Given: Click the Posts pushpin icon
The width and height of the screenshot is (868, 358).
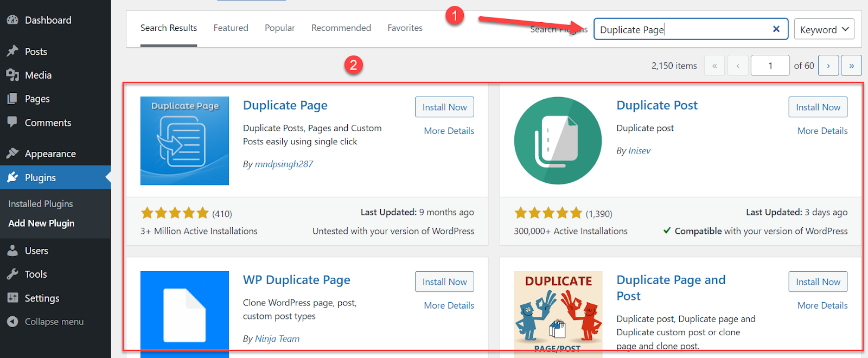Looking at the screenshot, I should coord(12,51).
